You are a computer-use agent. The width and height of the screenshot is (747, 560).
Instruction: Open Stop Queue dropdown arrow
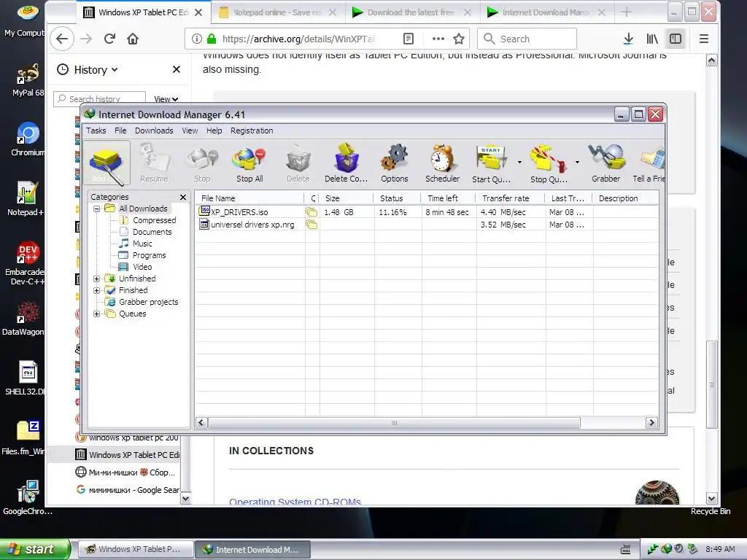(577, 163)
